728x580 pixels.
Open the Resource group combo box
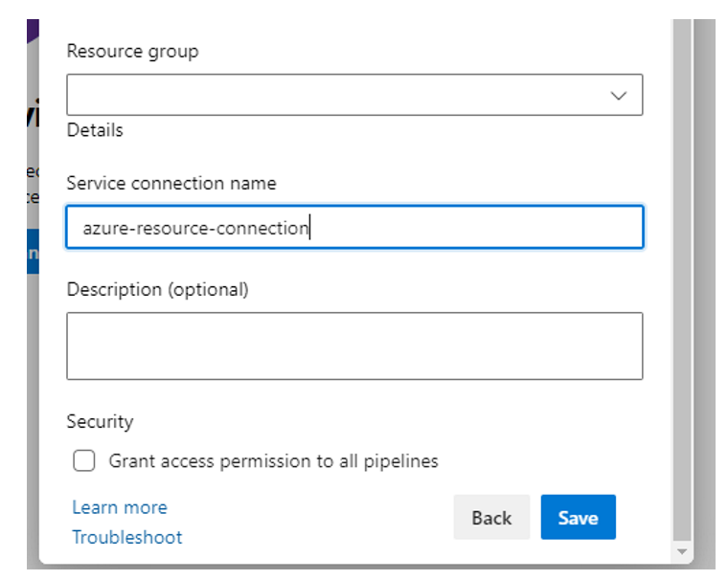[335, 96]
